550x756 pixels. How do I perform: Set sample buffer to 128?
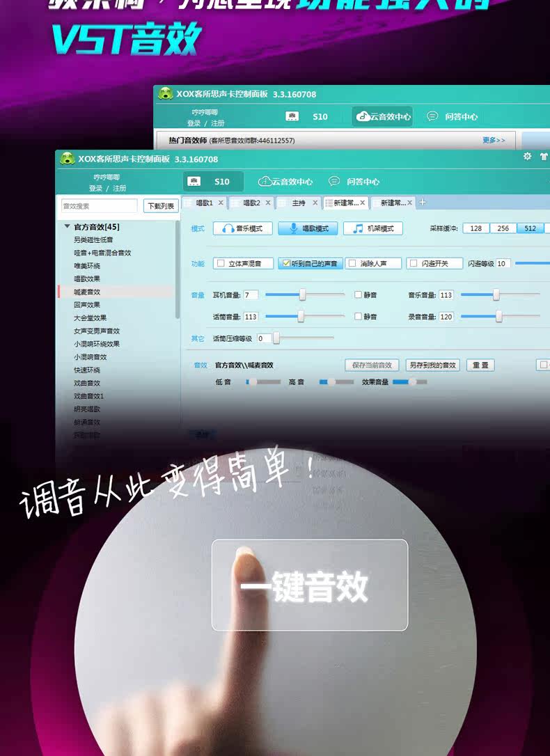point(476,228)
